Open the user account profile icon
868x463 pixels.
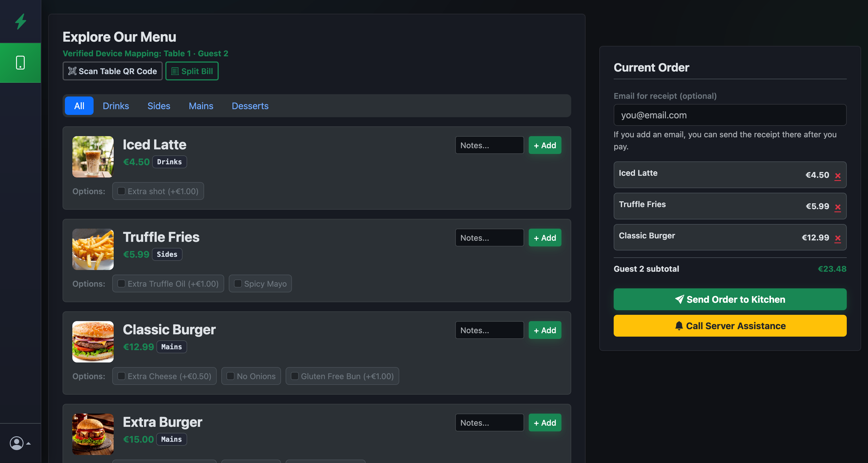[x=17, y=443]
